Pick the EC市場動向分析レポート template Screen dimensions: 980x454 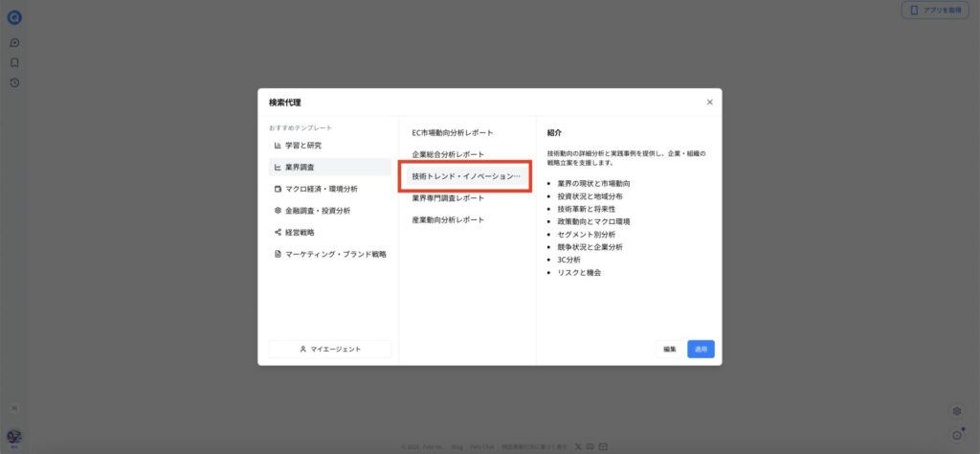coord(467,132)
